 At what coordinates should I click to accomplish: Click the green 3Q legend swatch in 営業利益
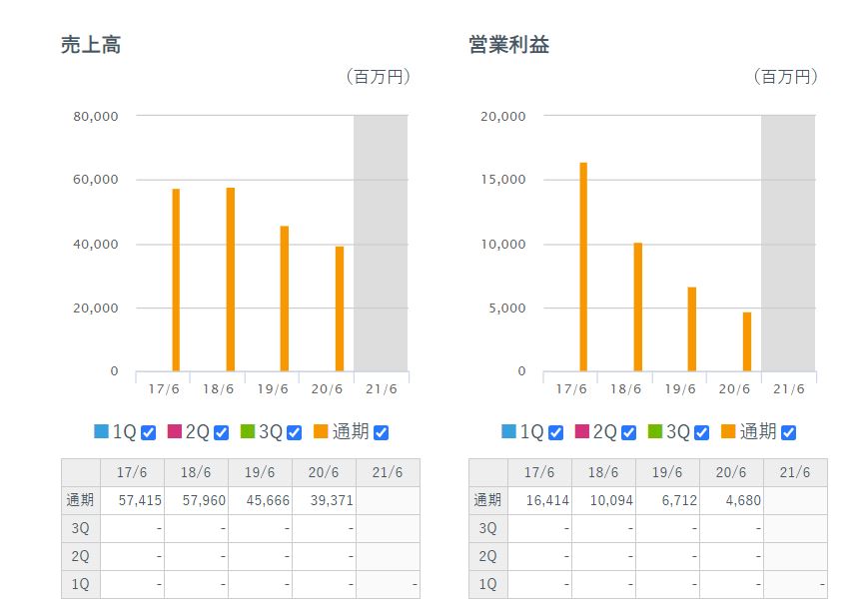tap(655, 431)
